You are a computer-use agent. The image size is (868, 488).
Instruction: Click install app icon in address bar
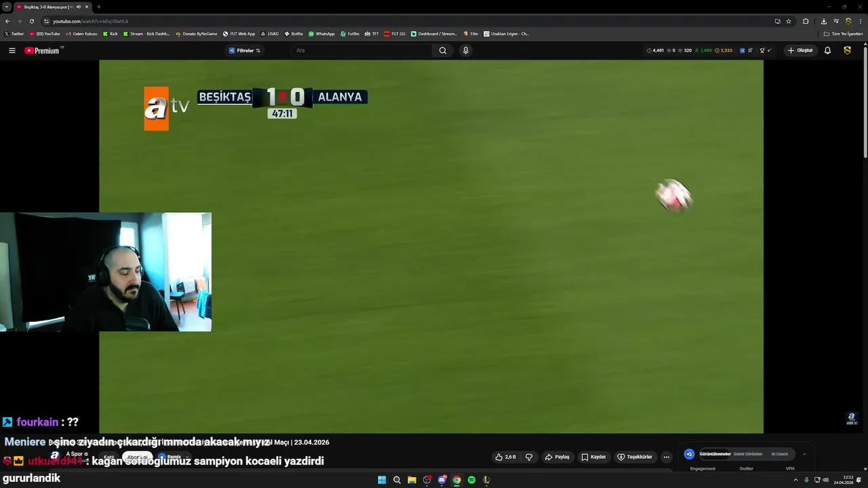pos(777,21)
